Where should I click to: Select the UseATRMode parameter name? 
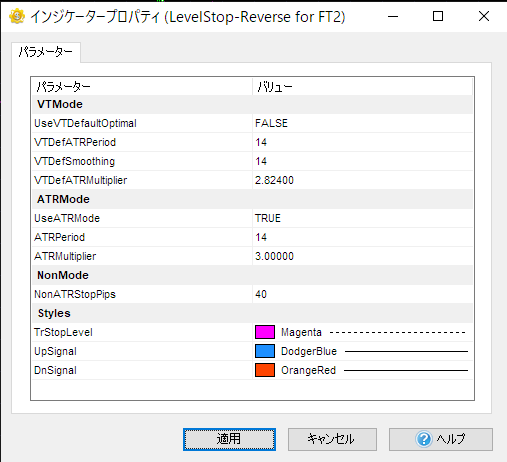(67, 218)
